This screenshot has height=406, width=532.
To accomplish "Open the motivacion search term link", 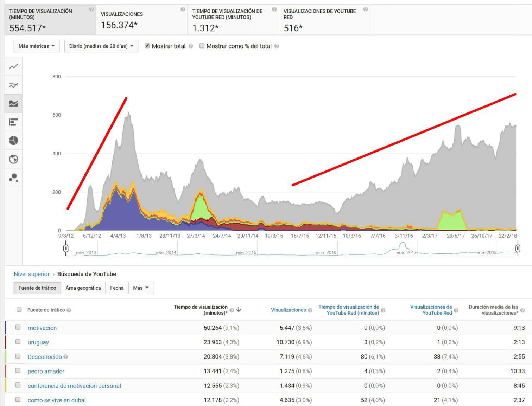I will coord(42,328).
